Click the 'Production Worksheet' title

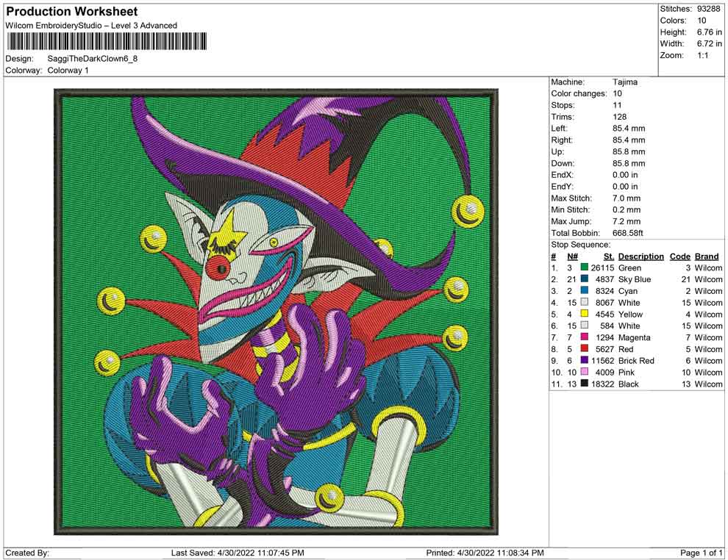click(72, 11)
